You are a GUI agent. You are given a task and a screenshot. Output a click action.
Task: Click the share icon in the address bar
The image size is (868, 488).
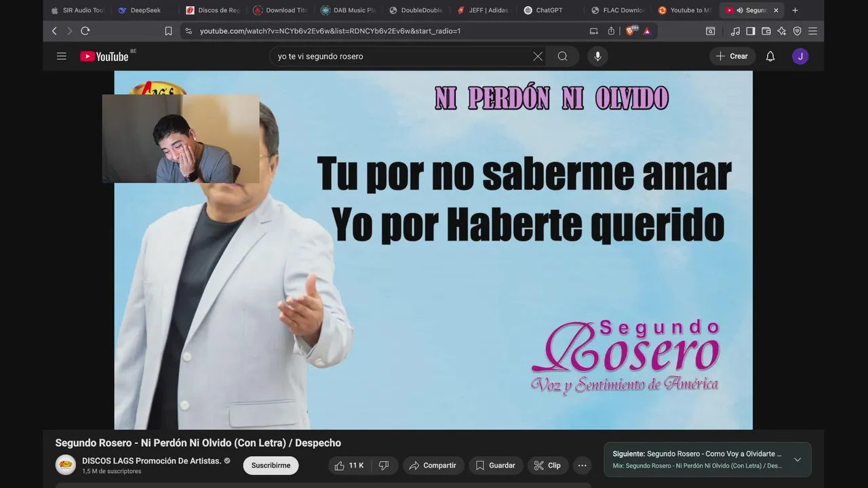click(x=611, y=30)
